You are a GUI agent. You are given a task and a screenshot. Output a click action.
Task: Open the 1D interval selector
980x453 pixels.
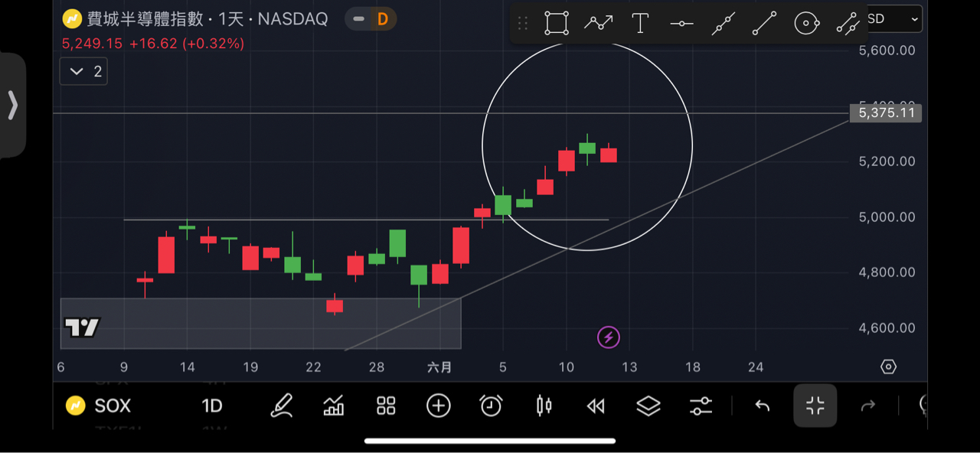click(x=212, y=406)
